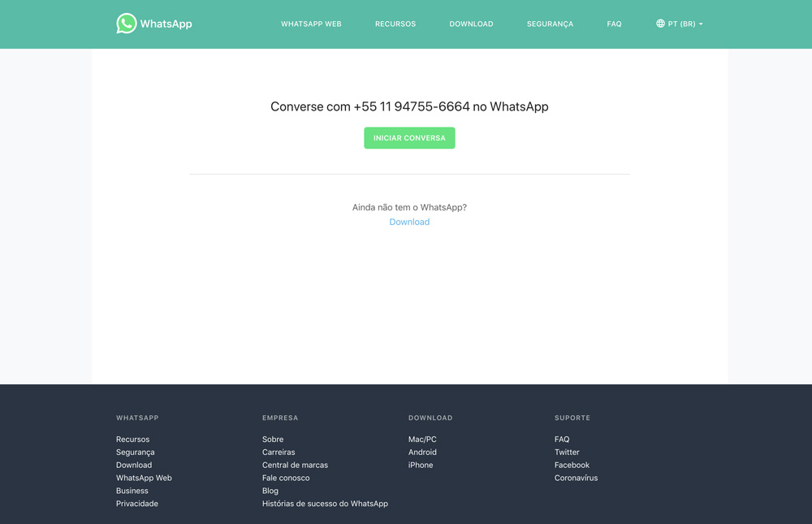
Task: Open the Download link under WhatsApp footer
Action: tap(134, 465)
